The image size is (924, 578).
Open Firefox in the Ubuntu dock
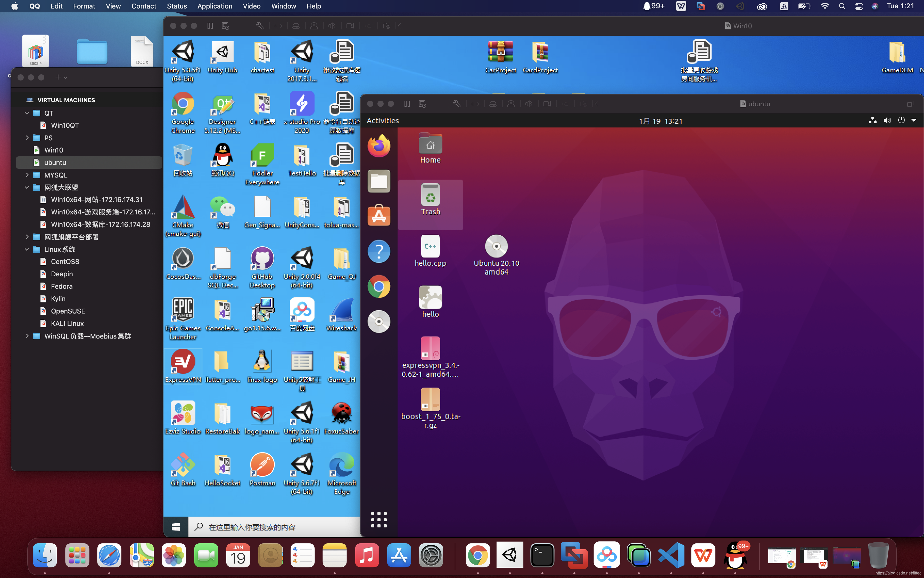pos(379,146)
